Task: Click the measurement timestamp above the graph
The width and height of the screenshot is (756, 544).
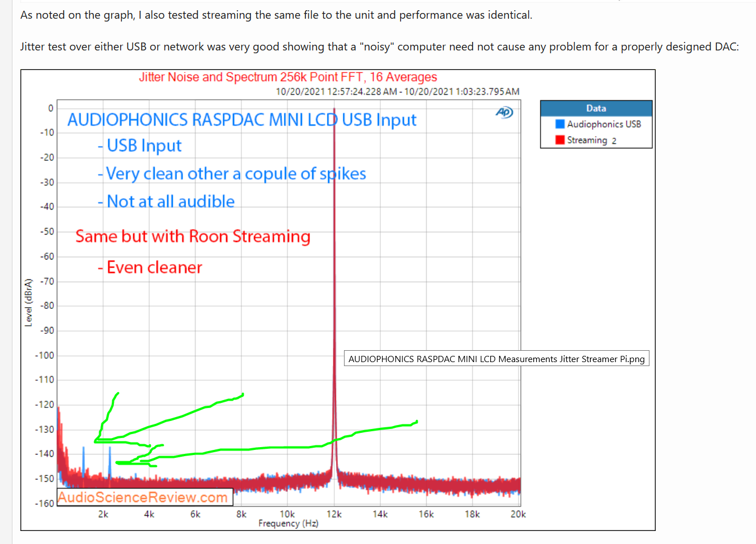Action: pos(397,91)
